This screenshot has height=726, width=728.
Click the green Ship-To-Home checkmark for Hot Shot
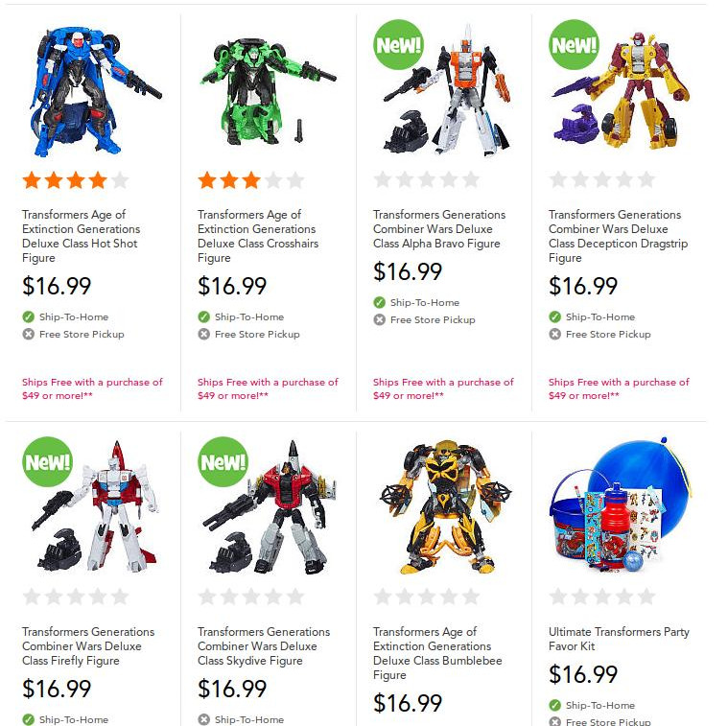tap(29, 317)
